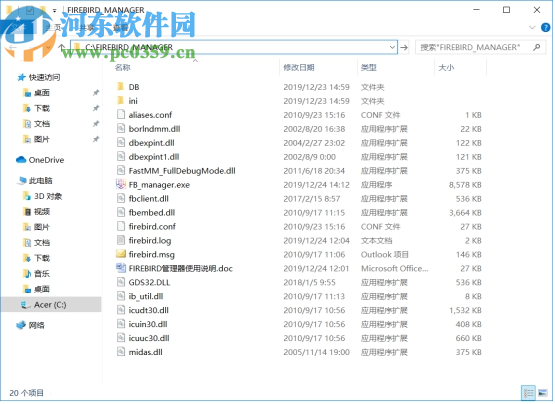Viewport: 555px width, 404px height.
Task: Go to the address with the arrow button
Action: coord(404,47)
